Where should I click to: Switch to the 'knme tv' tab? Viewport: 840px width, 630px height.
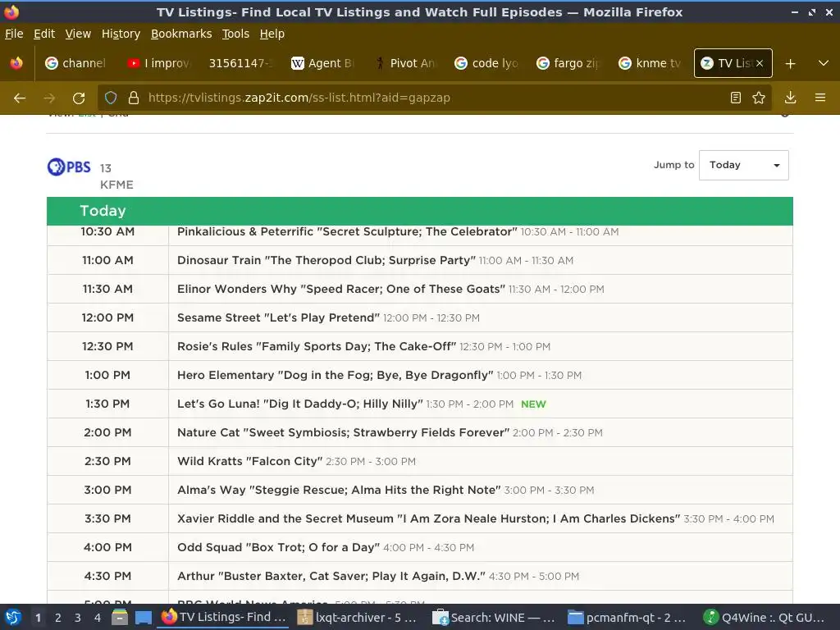[x=651, y=63]
